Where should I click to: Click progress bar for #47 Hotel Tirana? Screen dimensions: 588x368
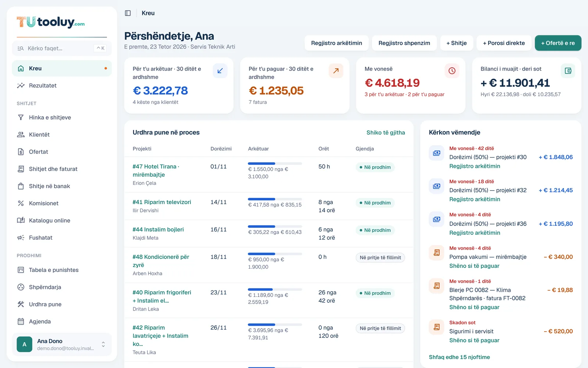[275, 163]
